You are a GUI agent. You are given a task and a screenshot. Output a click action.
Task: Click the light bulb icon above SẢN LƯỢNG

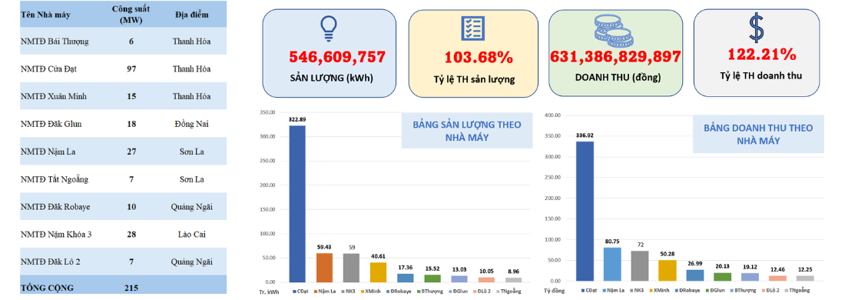coord(328,28)
